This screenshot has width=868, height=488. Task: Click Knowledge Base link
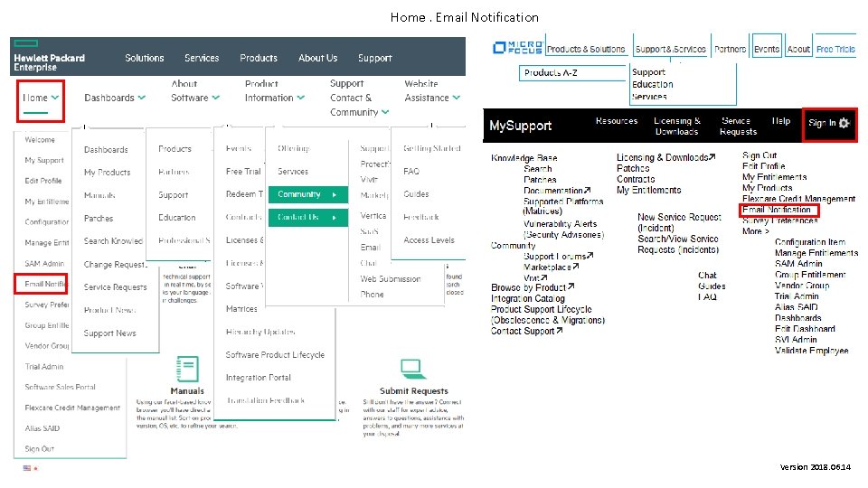(x=524, y=157)
